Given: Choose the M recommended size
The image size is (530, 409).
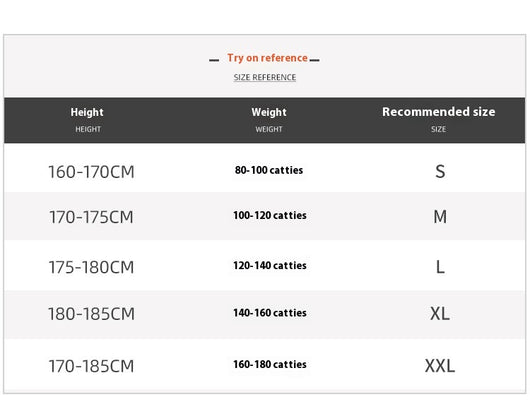Looking at the screenshot, I should [x=440, y=217].
